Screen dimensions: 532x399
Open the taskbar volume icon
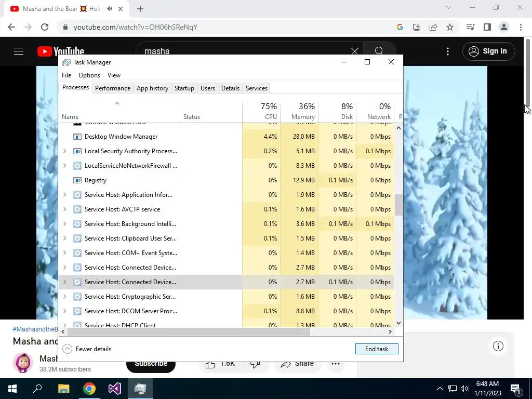pos(464,389)
